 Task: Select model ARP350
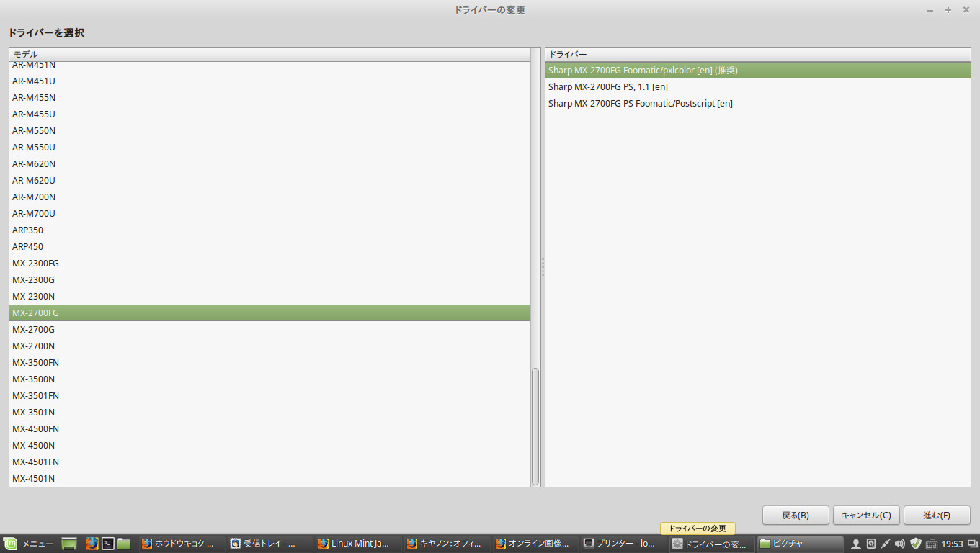269,230
